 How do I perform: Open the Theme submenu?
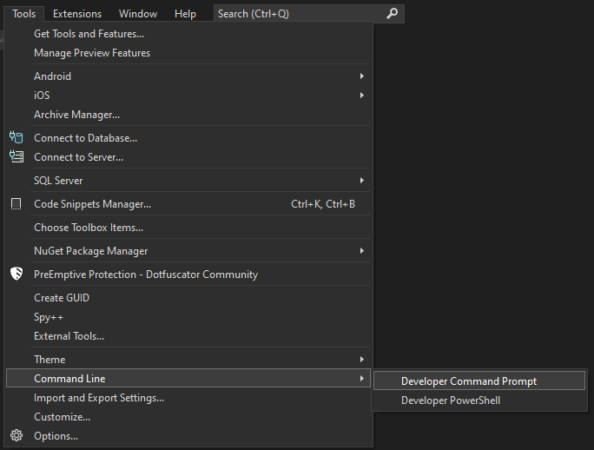tap(188, 359)
